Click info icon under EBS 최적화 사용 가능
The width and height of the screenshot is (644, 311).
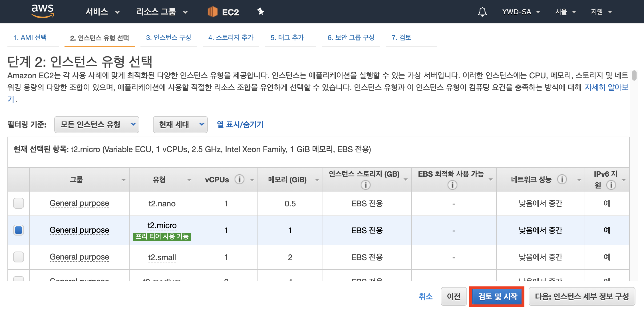tap(452, 185)
